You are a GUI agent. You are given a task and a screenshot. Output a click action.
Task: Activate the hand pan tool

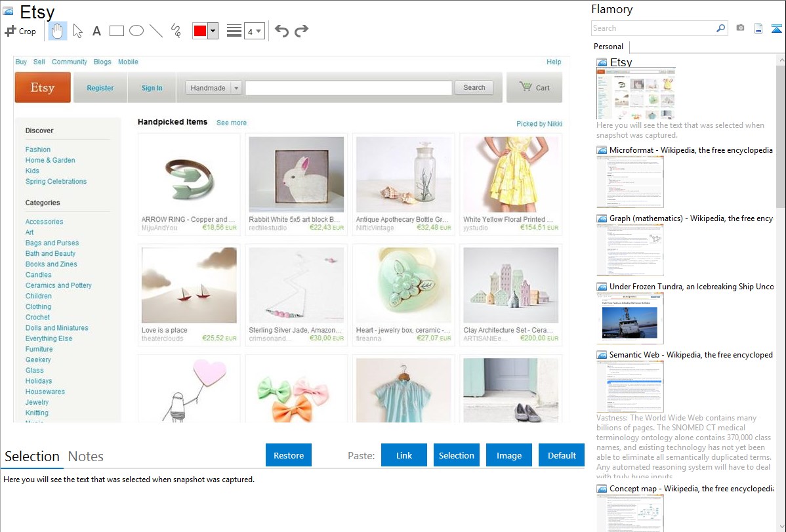tap(57, 31)
